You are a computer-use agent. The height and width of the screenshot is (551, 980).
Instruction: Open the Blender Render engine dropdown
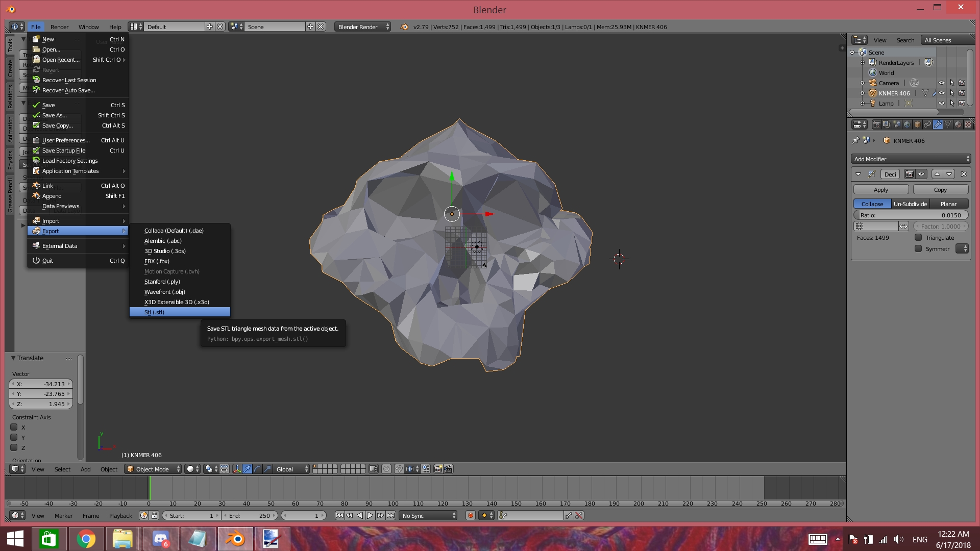[363, 27]
